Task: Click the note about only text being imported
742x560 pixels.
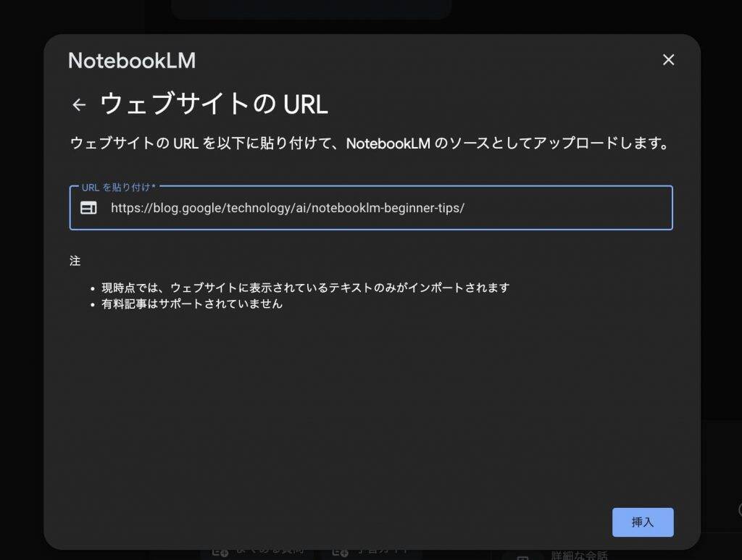Action: click(305, 288)
